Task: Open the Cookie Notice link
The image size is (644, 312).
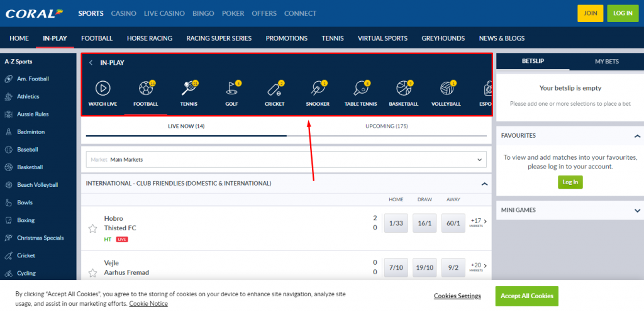Action: click(148, 304)
